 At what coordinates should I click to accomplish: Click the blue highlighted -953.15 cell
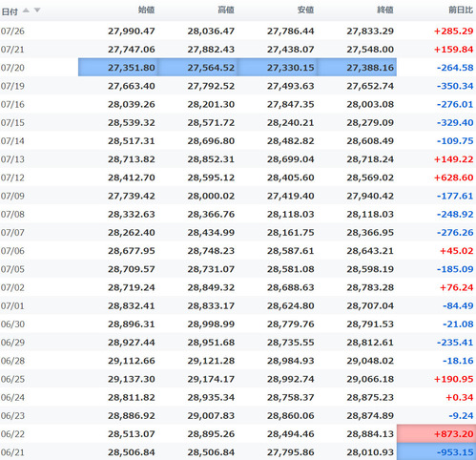pyautogui.click(x=436, y=451)
